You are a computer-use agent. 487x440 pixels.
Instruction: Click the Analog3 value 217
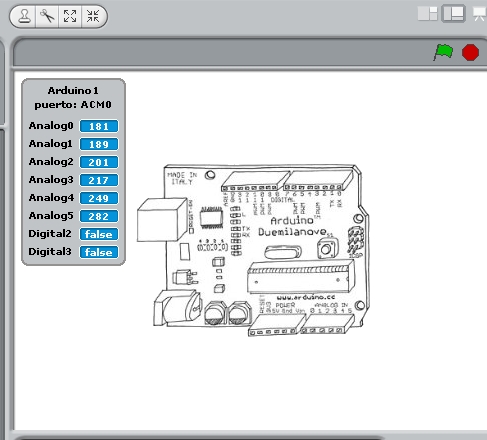tap(99, 180)
